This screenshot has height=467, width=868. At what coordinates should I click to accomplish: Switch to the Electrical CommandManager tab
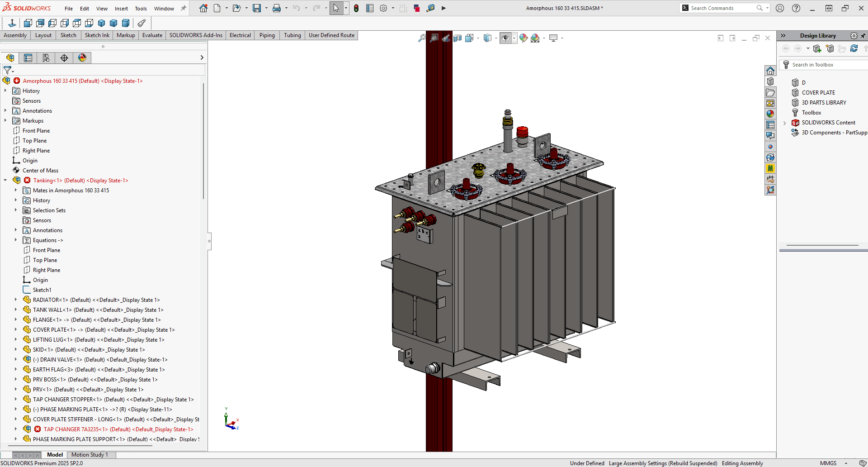(240, 35)
